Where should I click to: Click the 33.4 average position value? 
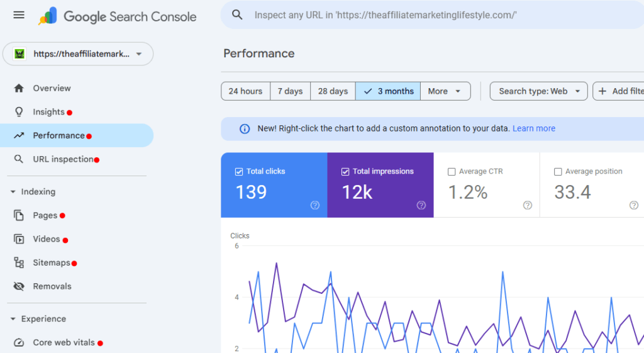pyautogui.click(x=572, y=193)
